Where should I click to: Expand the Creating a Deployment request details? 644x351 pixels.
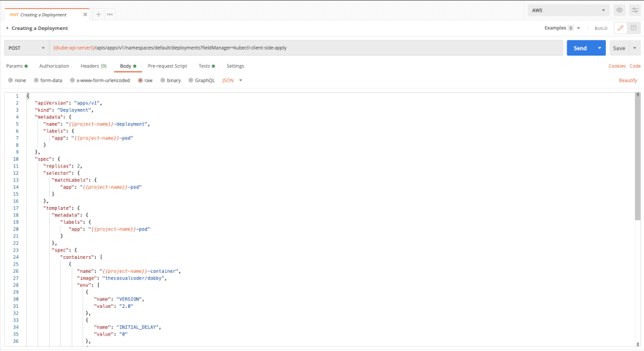tap(7, 28)
